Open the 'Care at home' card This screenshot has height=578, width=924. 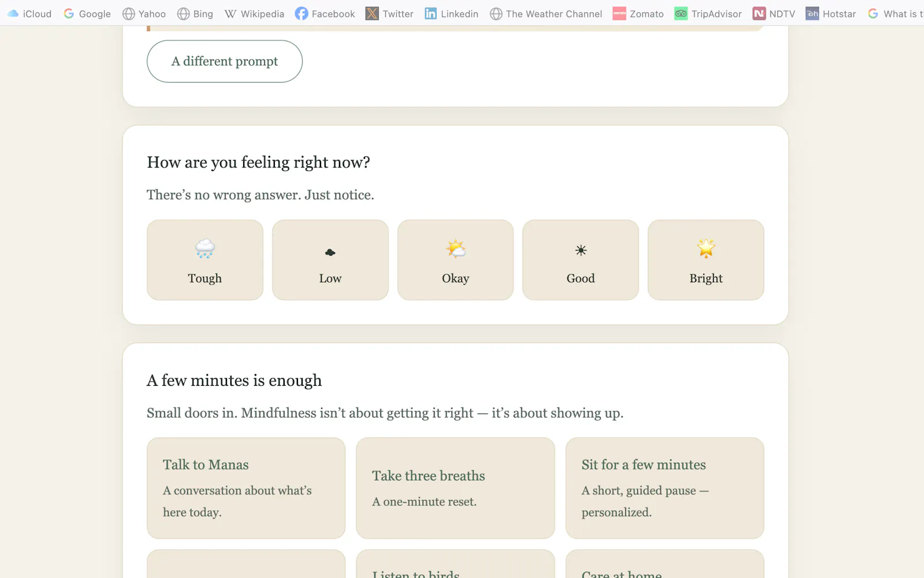coord(665,564)
